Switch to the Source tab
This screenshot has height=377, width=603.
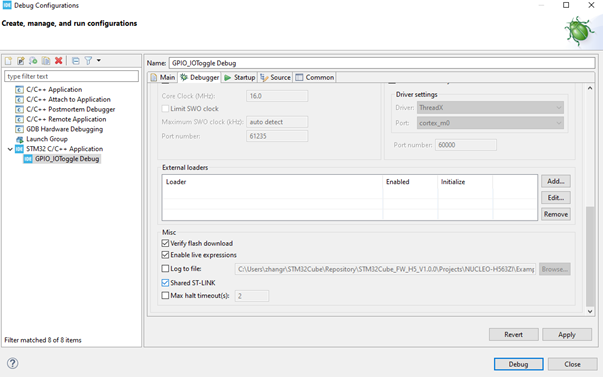[275, 77]
